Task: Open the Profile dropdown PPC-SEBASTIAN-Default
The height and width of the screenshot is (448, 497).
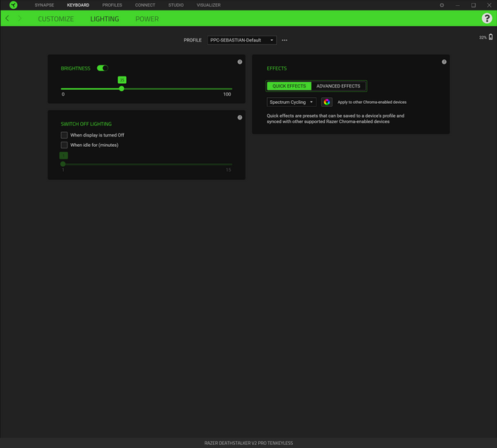Action: tap(242, 40)
